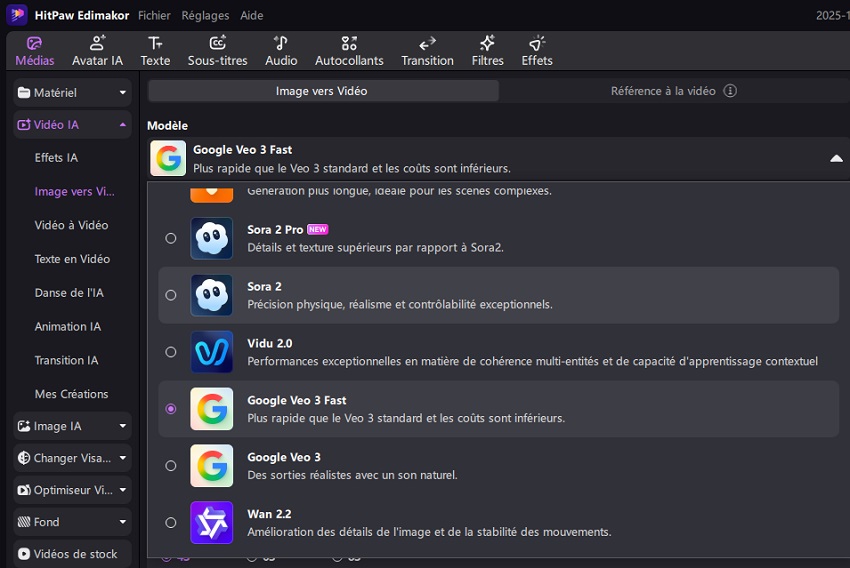This screenshot has height=568, width=850.
Task: Click the Wan 2.2 description text
Action: click(429, 532)
